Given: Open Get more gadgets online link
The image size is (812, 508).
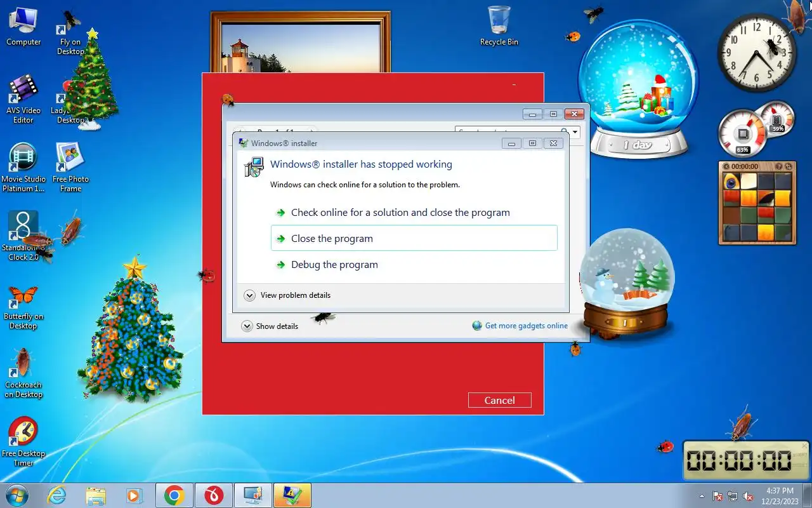Looking at the screenshot, I should pyautogui.click(x=520, y=326).
